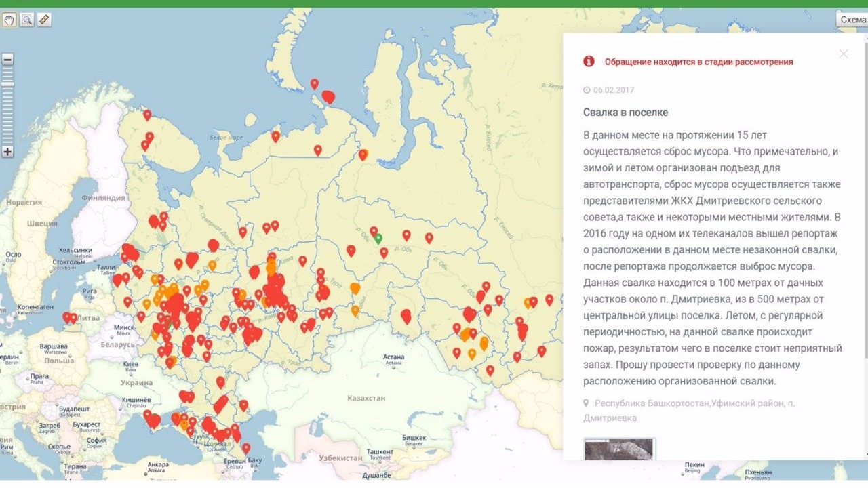Screen dimensions: 868x488
Task: Click the minus zoom out button
Action: (x=7, y=60)
